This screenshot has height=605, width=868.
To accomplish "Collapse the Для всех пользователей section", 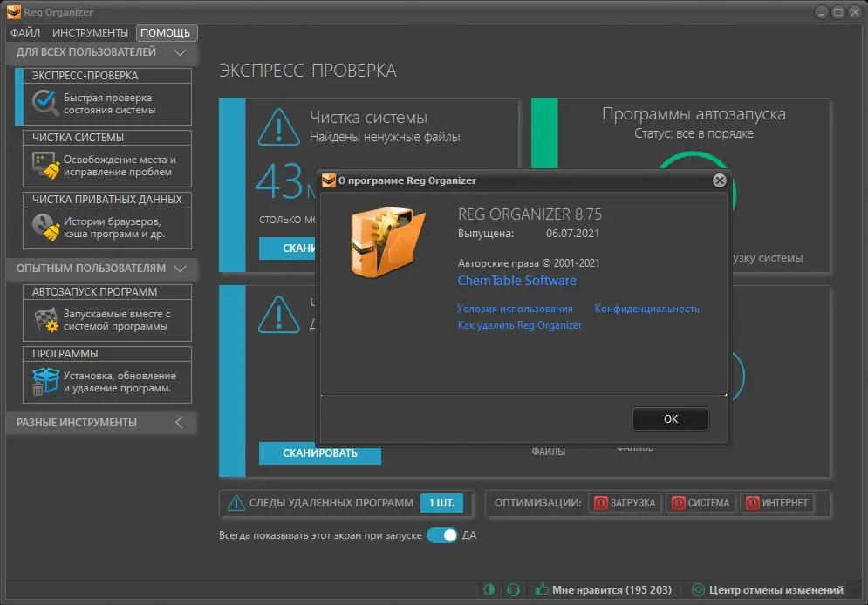I will tap(180, 52).
